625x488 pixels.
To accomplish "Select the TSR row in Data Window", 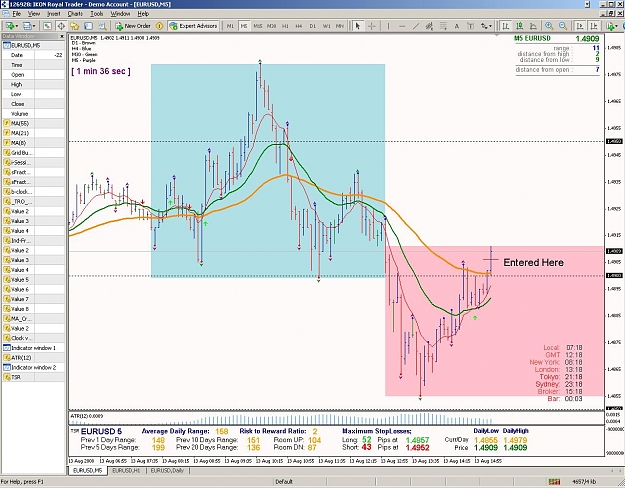I will (x=33, y=377).
